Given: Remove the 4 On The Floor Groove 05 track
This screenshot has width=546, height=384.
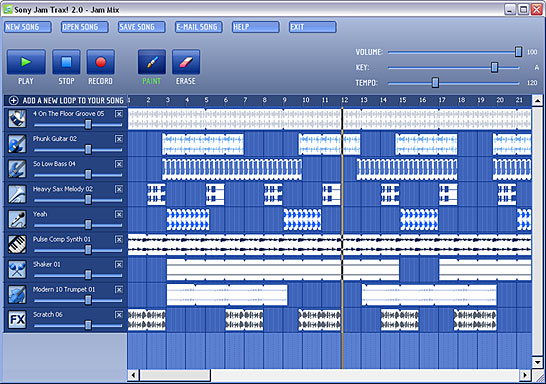Looking at the screenshot, I should (119, 114).
